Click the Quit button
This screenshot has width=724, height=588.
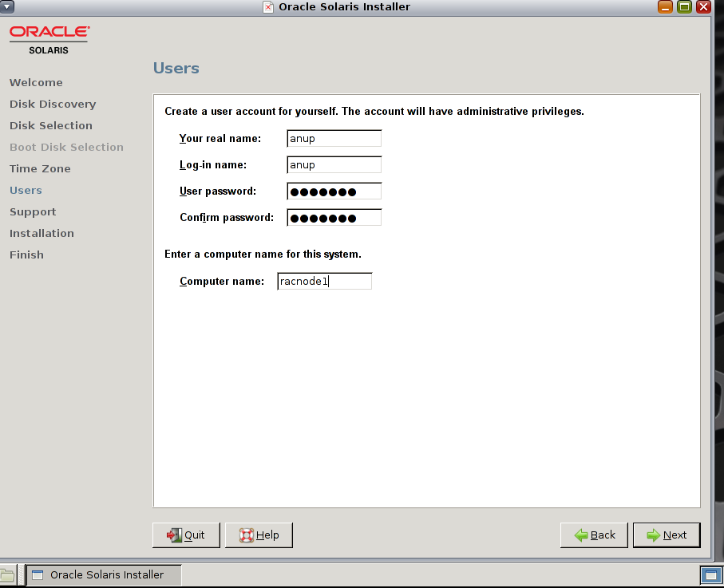point(186,535)
